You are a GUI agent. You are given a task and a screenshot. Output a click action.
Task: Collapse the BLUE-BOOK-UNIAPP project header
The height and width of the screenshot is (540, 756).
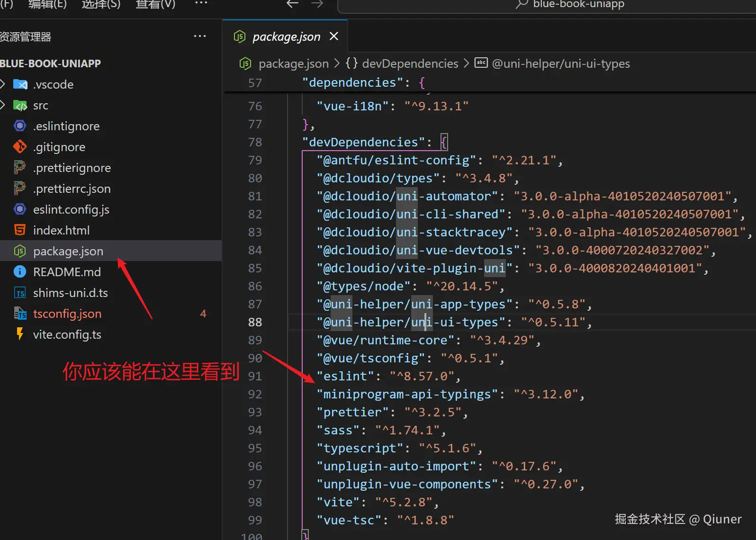tap(50, 63)
